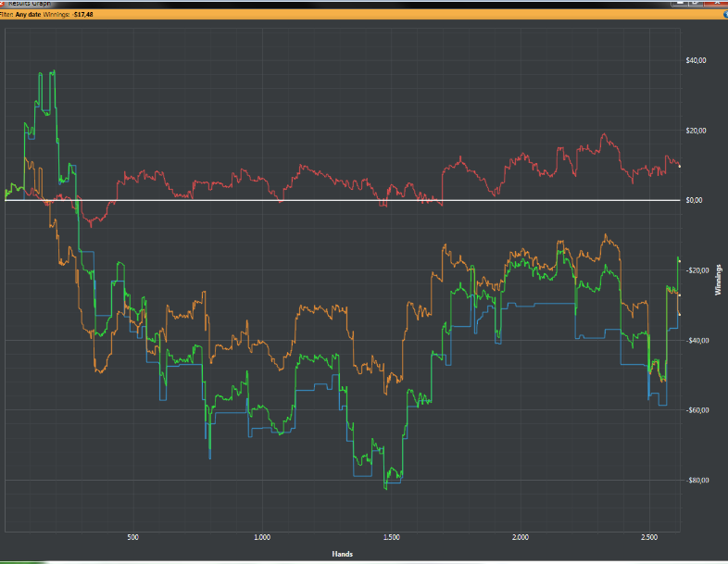Click the 'Winnings: -$17,48' summary text
This screenshot has height=564, width=728.
pyautogui.click(x=68, y=15)
